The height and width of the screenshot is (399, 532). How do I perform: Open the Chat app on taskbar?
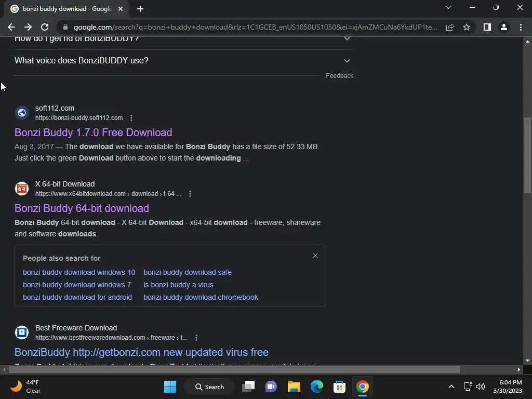[x=271, y=387]
